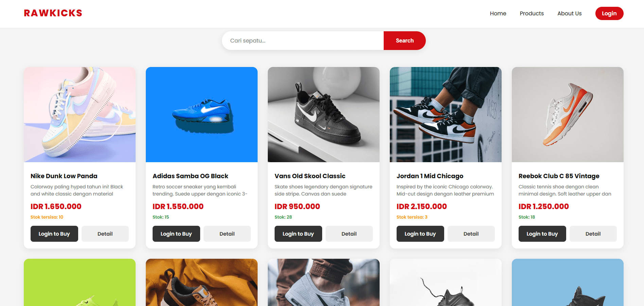
Task: Click the RAWKICKS logo
Action: click(x=53, y=13)
